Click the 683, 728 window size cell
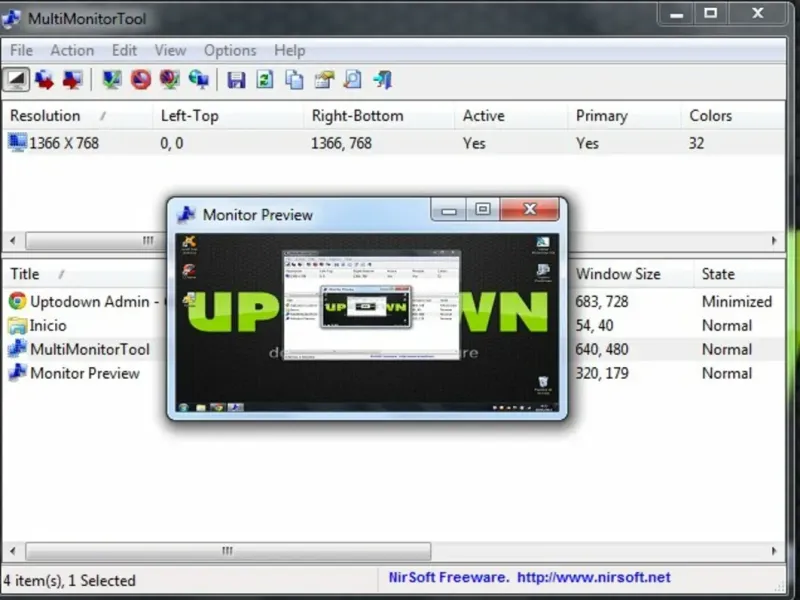Viewport: 800px width, 600px height. click(602, 302)
